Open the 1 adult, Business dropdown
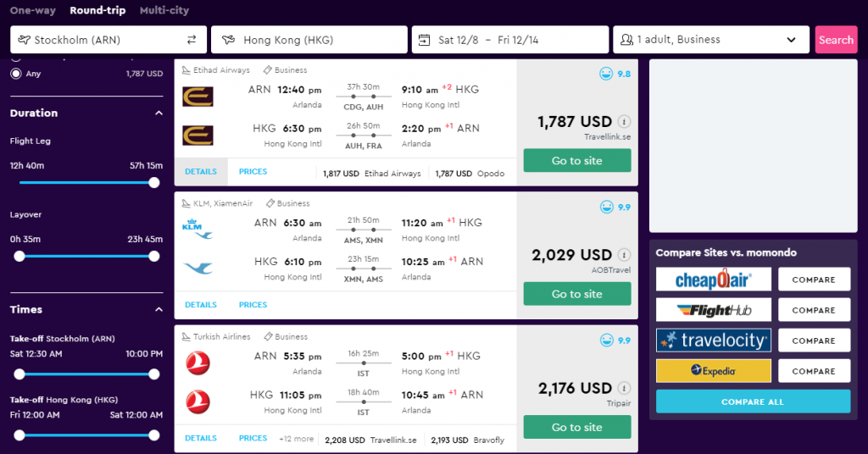The height and width of the screenshot is (454, 868). 711,40
